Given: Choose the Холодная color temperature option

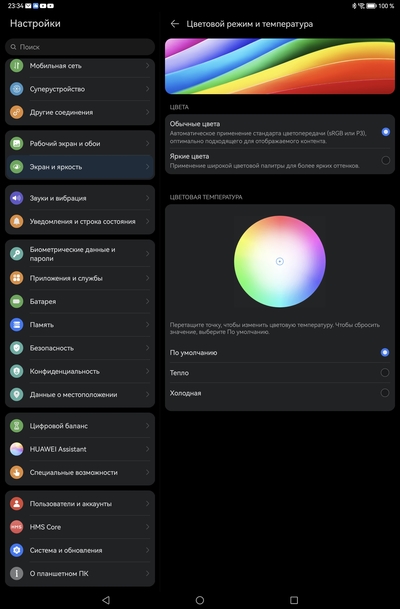Looking at the screenshot, I should point(280,393).
